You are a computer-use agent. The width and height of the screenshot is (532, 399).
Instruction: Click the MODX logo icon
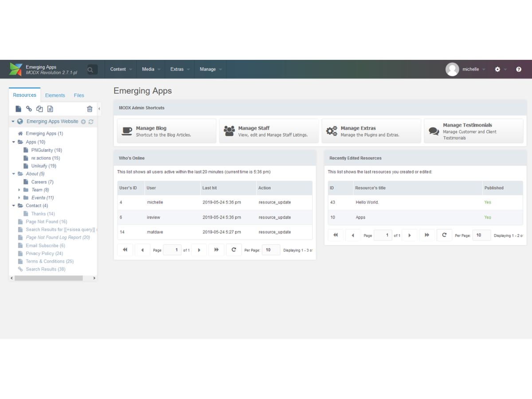16,69
